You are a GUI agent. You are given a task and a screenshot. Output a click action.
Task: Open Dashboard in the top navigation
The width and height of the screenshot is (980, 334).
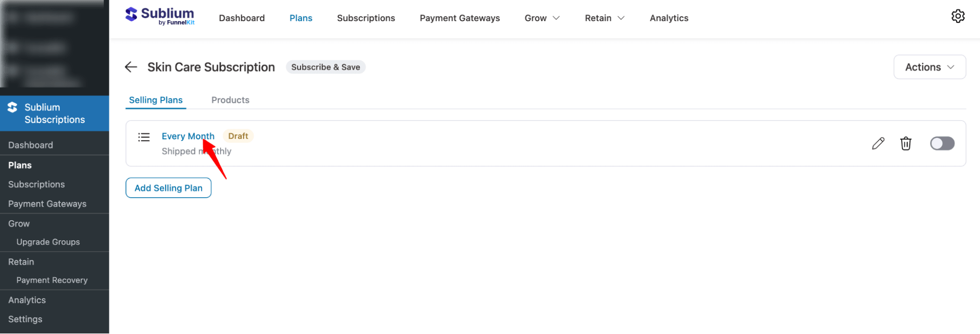click(242, 18)
